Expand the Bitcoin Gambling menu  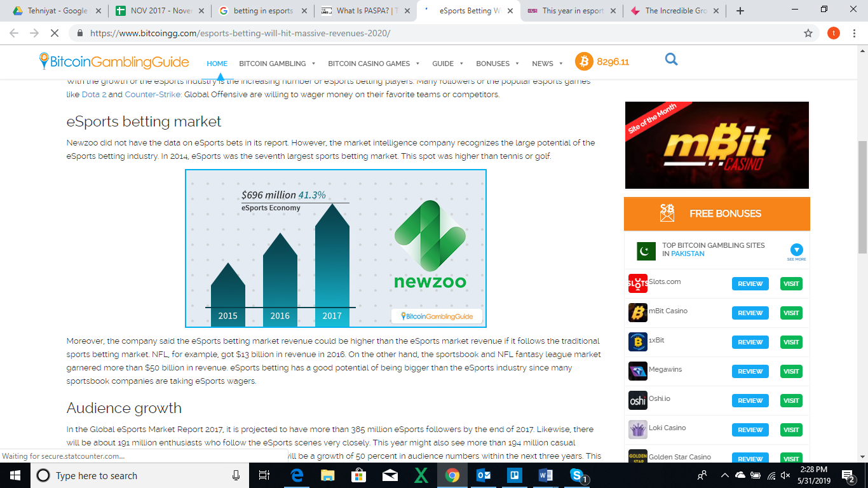click(x=277, y=64)
